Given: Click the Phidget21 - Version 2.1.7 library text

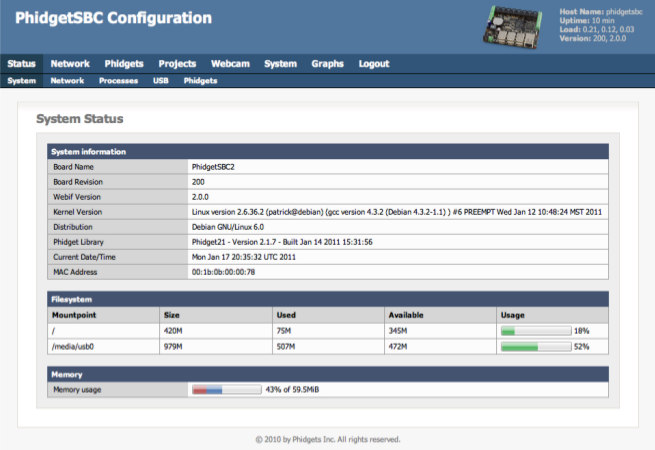Looking at the screenshot, I should pyautogui.click(x=282, y=242).
